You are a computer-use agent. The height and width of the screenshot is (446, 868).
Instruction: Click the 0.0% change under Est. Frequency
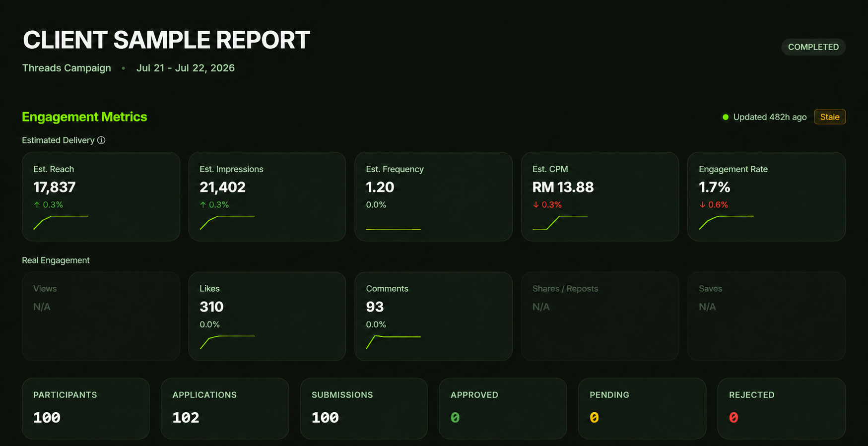(x=376, y=205)
